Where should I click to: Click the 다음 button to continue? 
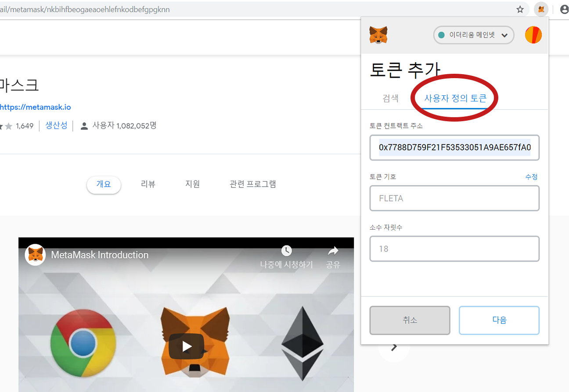[499, 320]
